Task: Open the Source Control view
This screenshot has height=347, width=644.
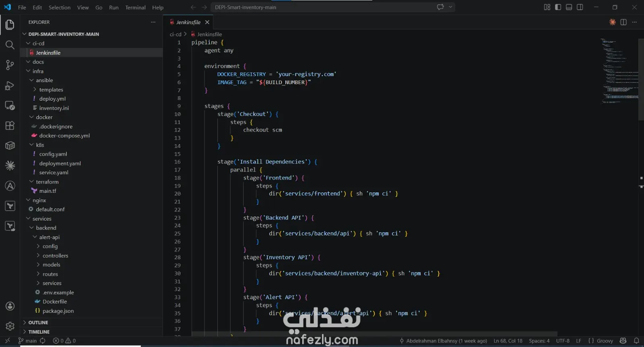Action: coord(10,65)
